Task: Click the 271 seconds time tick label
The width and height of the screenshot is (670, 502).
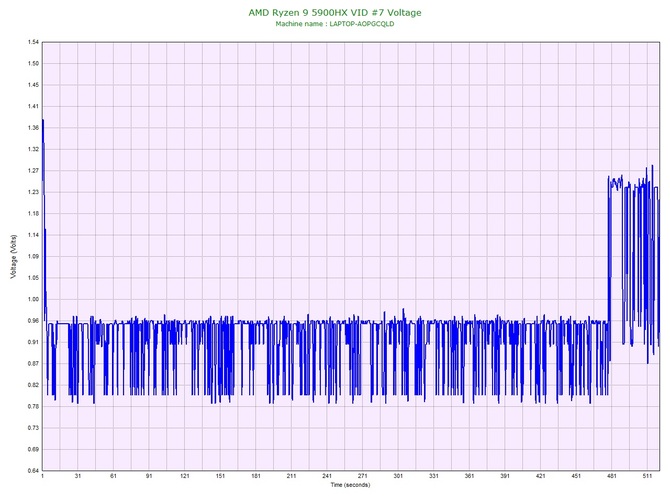Action: coord(362,476)
